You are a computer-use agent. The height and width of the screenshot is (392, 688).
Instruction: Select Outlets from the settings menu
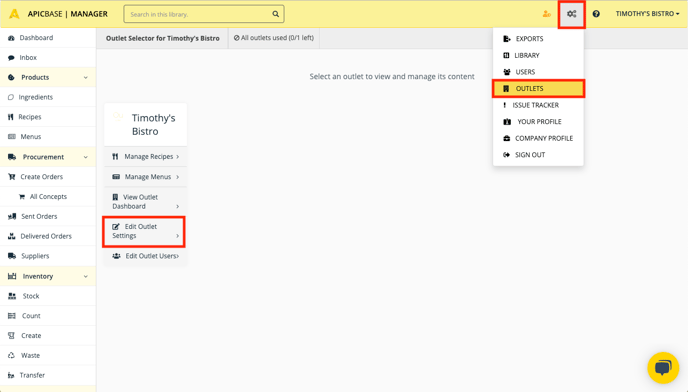[538, 89]
